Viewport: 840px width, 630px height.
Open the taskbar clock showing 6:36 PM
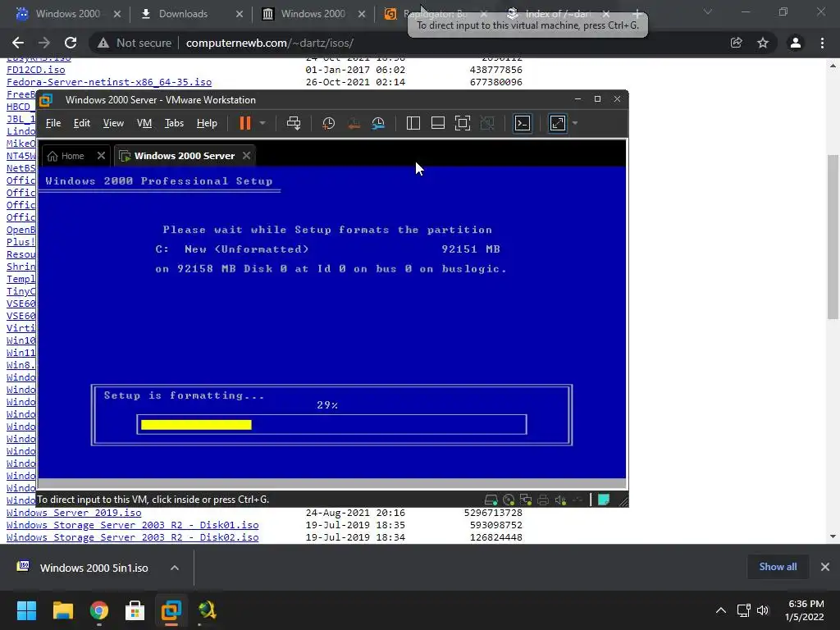point(805,610)
